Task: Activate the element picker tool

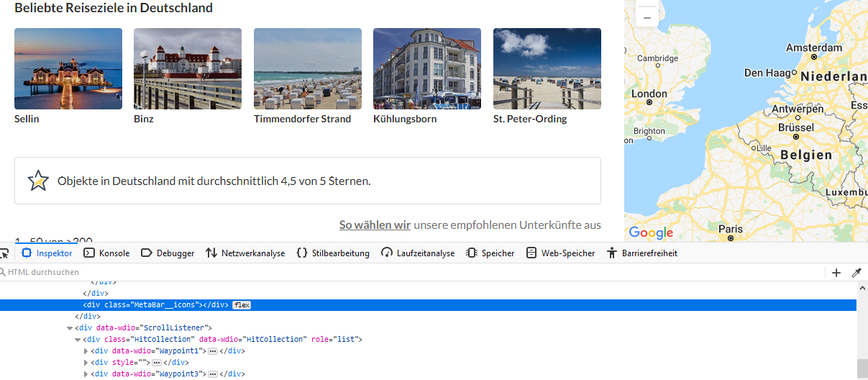Action: point(4,253)
